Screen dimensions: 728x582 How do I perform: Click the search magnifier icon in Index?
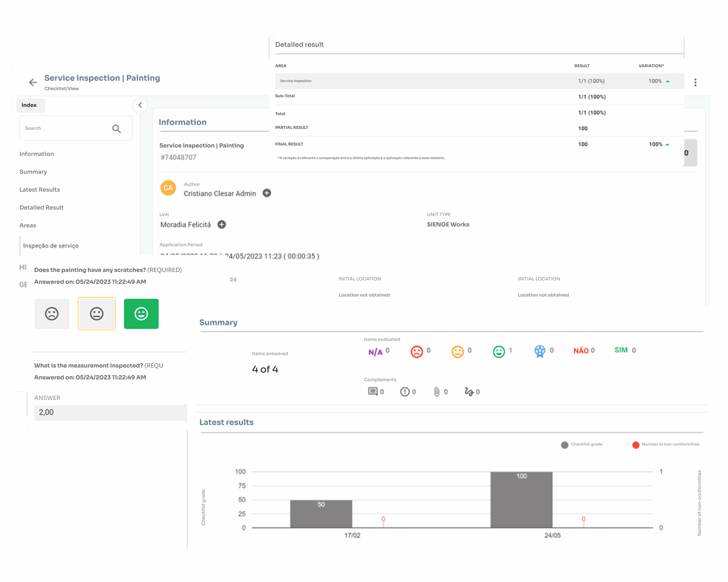pyautogui.click(x=117, y=128)
